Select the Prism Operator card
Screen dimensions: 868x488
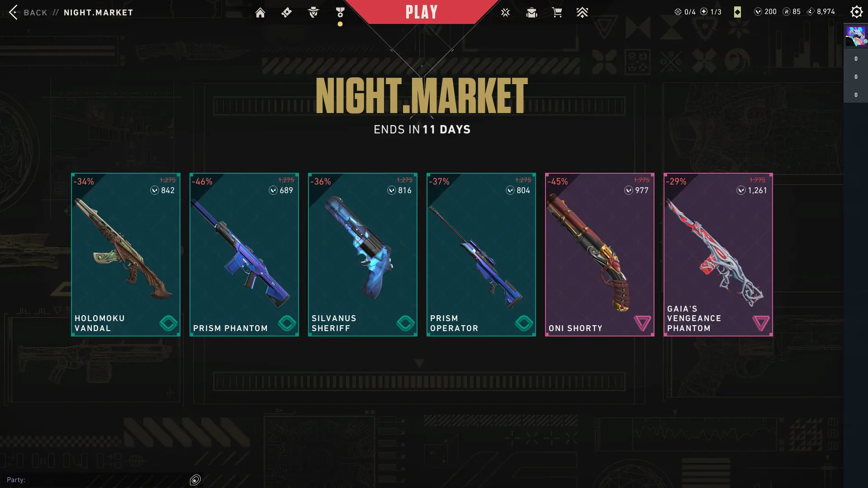click(481, 255)
